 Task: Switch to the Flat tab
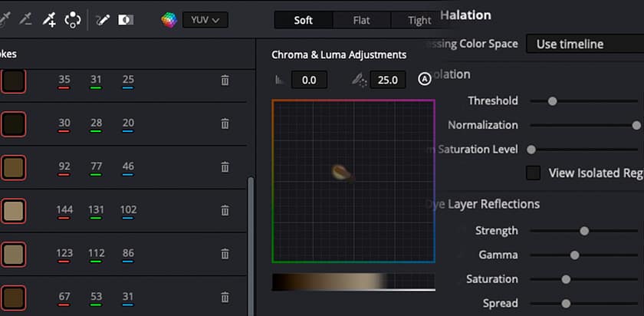pos(361,20)
